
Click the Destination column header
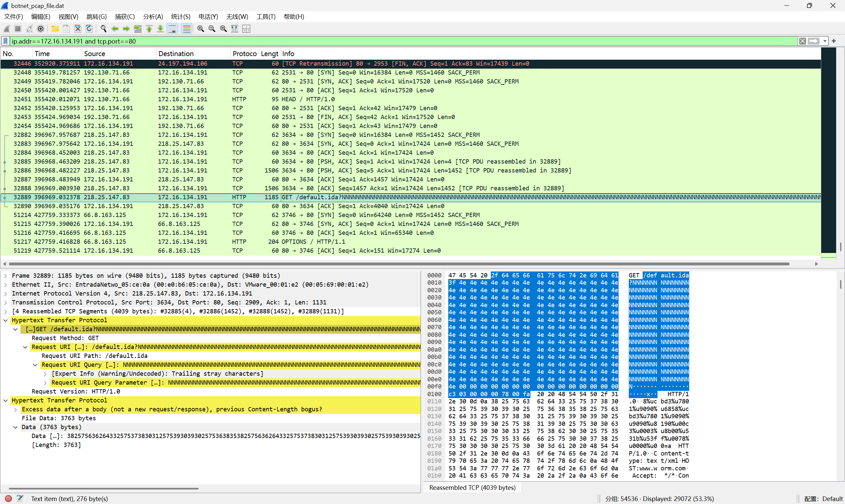[x=176, y=54]
